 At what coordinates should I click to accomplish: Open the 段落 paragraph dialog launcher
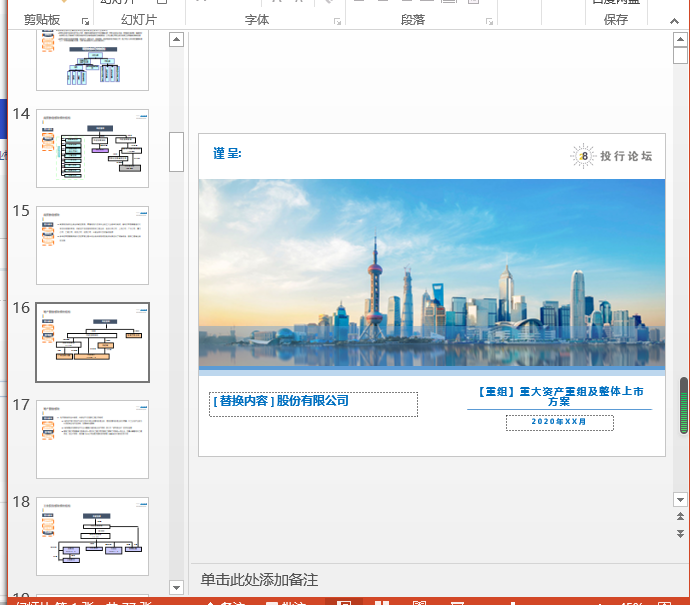489,22
